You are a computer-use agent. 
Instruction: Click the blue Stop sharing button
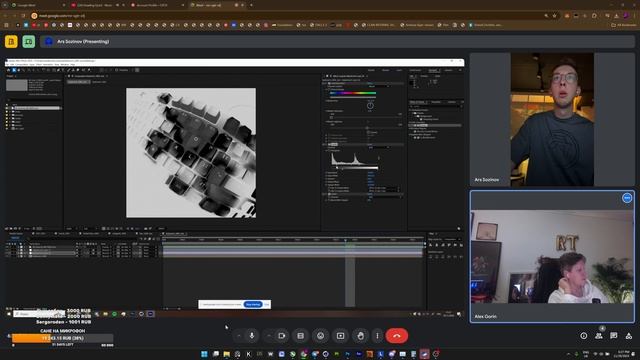253,304
